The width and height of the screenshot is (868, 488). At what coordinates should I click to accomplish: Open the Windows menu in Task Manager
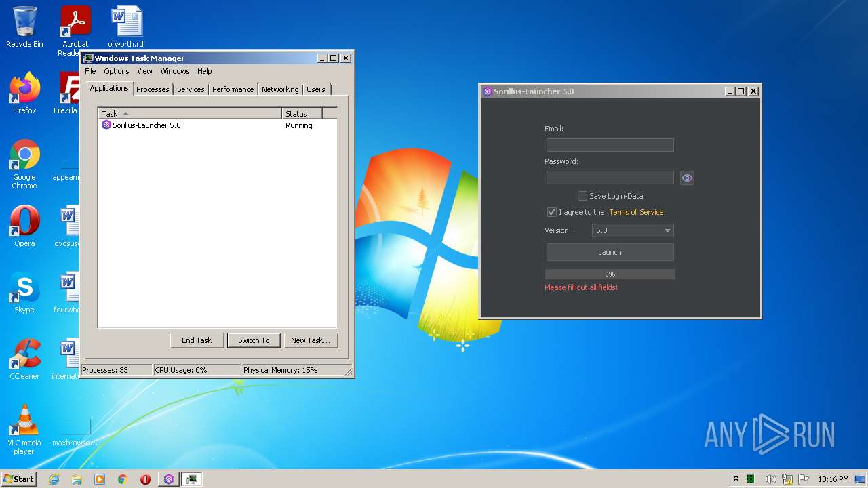click(x=175, y=71)
